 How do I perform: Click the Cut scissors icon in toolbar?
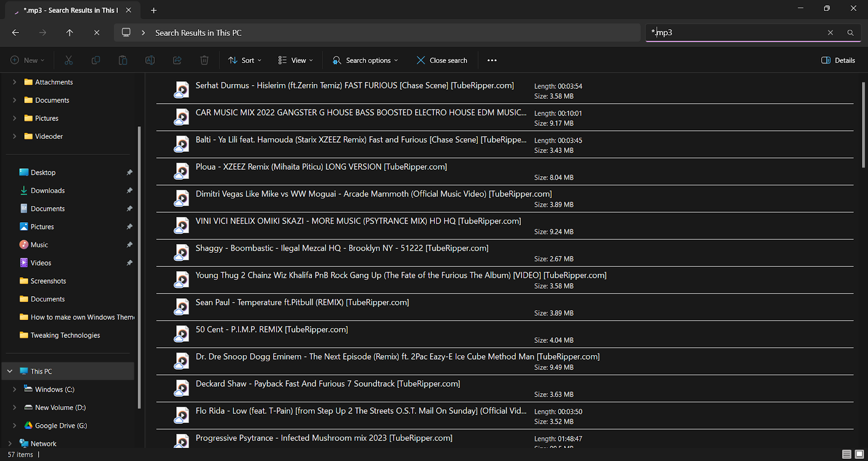[68, 60]
